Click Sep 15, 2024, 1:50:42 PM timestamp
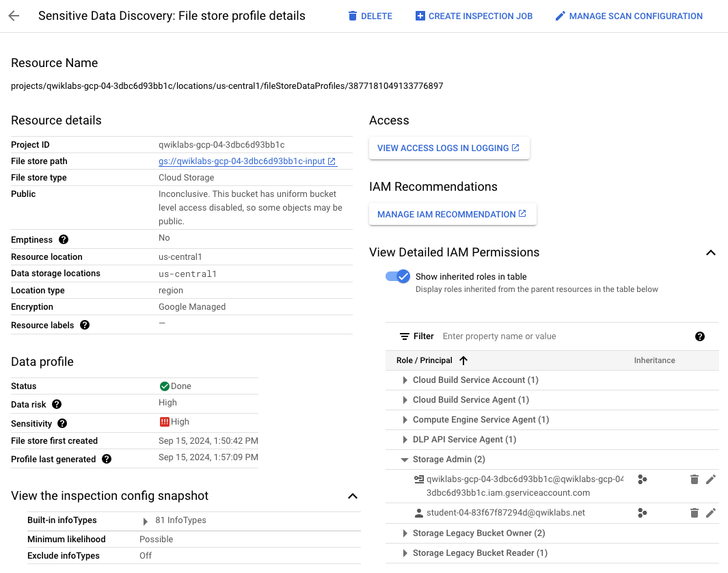The width and height of the screenshot is (728, 573). click(208, 440)
